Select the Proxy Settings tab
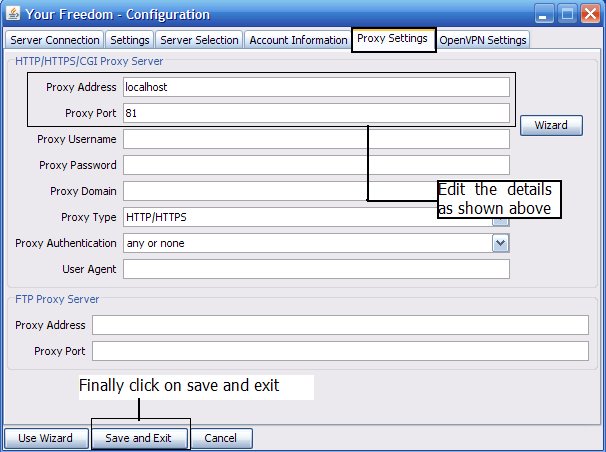Screen dimensions: 606x452 pos(393,39)
